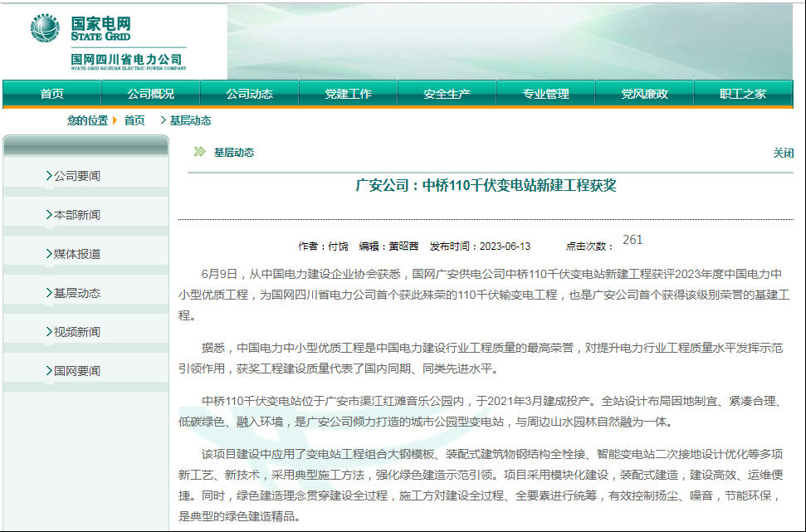Click the green double-arrow icon beside 基层动态 heading

(199, 152)
